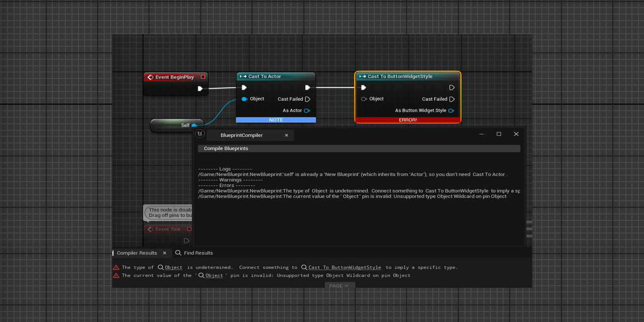This screenshot has height=322, width=644.
Task: Click the As Actor output pin
Action: [x=306, y=111]
